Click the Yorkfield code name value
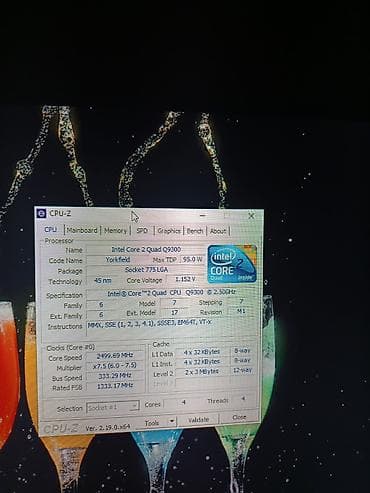This screenshot has height=493, width=370. pos(118,259)
